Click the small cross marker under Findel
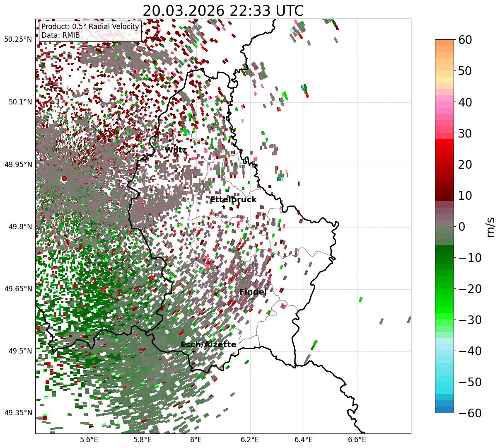 tap(253, 299)
